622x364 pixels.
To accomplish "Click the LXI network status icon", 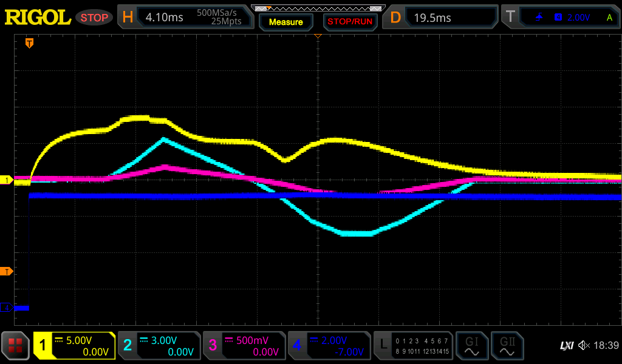I will tap(566, 346).
